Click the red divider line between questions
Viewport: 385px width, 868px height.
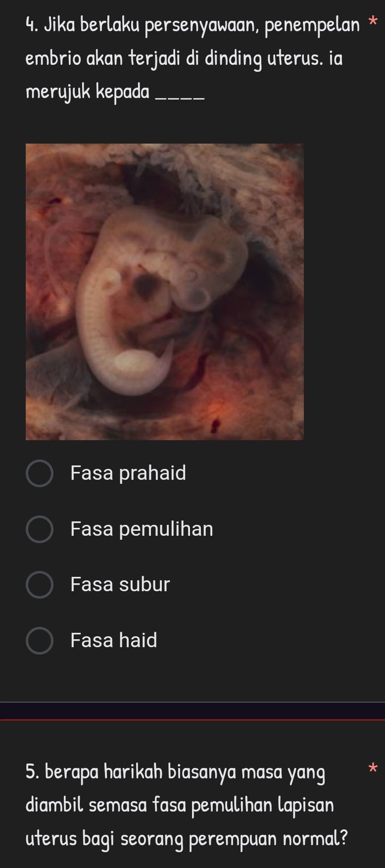point(192,720)
